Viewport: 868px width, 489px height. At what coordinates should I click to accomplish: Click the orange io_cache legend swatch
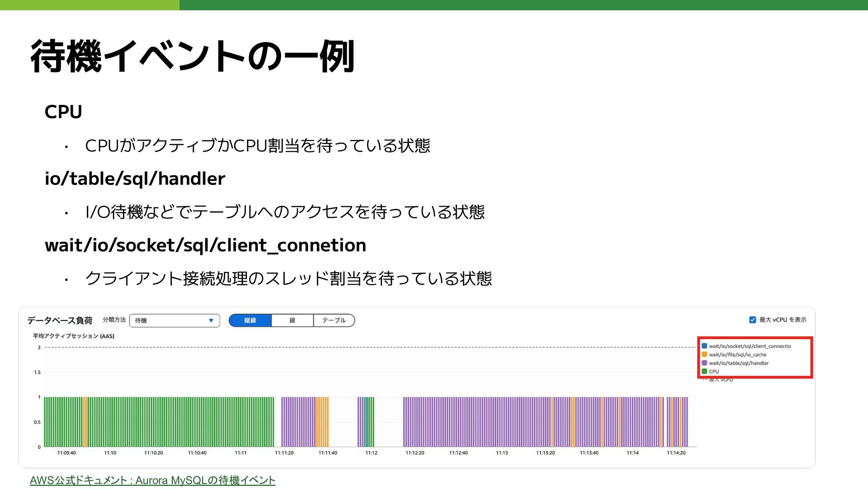point(704,355)
